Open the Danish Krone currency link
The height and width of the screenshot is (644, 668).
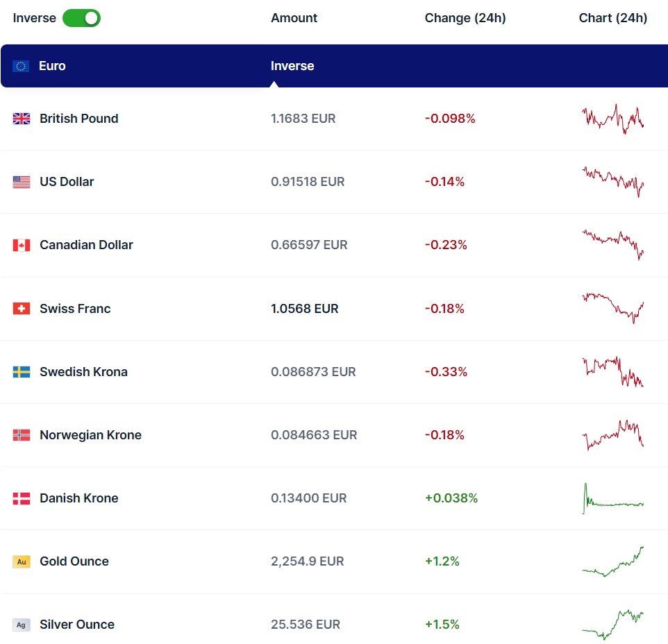78,498
